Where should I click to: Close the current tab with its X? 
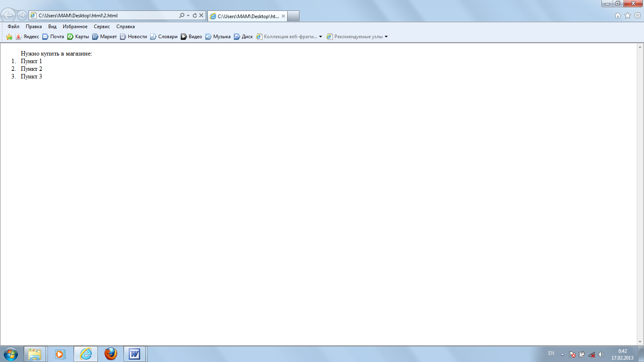(283, 16)
